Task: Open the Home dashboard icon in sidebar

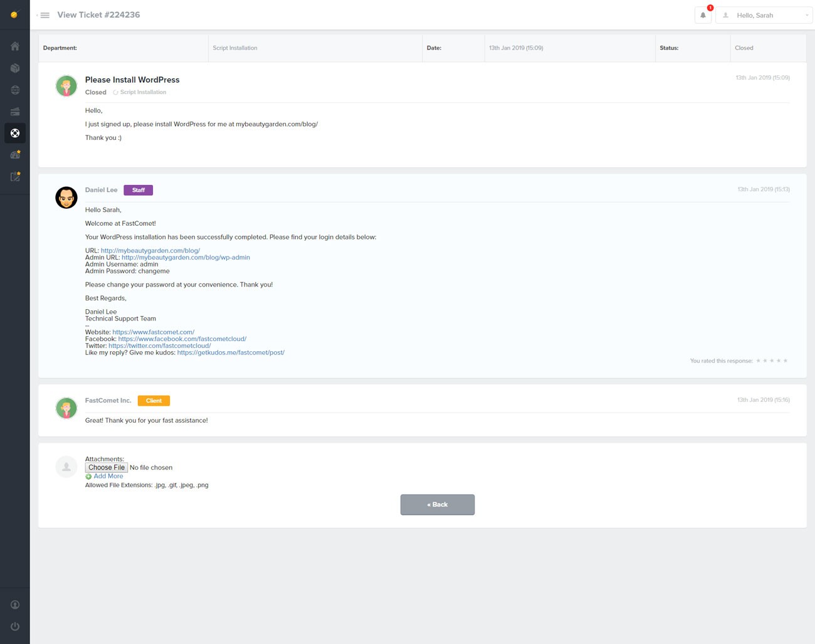Action: tap(14, 46)
